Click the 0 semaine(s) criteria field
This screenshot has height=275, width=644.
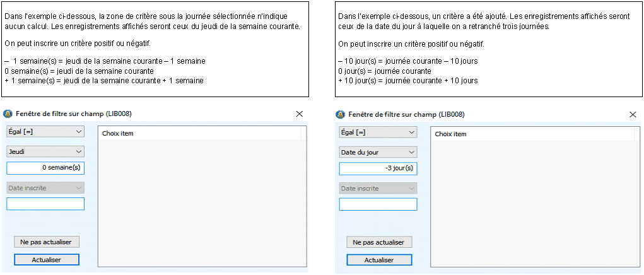click(45, 168)
